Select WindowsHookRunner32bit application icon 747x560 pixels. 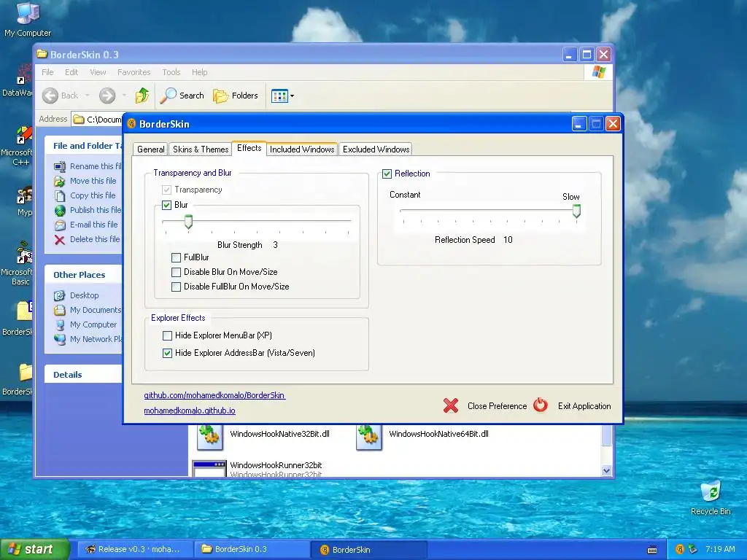click(209, 469)
